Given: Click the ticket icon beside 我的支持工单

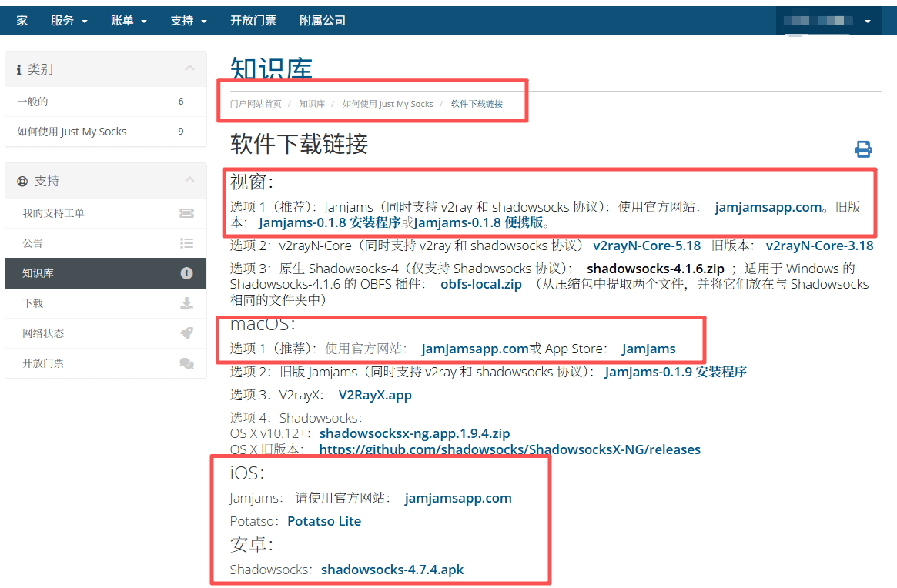Looking at the screenshot, I should pos(186,213).
